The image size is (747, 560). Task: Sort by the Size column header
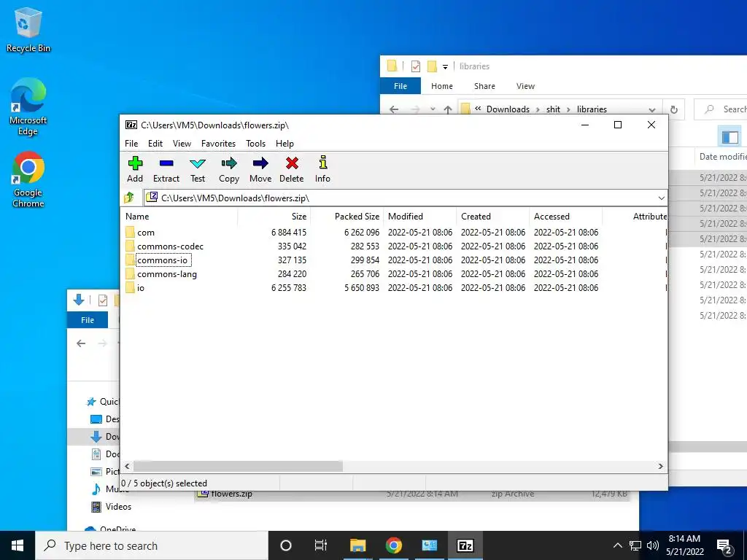(274, 216)
